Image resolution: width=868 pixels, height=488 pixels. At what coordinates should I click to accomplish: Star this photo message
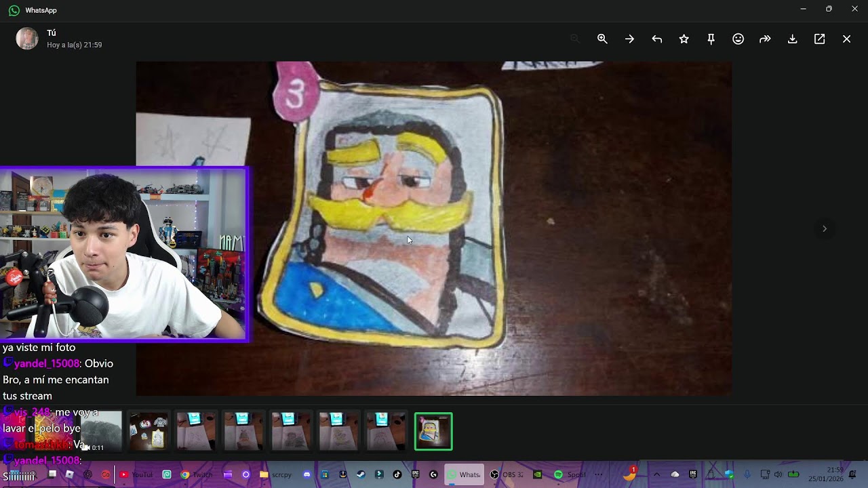click(x=684, y=39)
